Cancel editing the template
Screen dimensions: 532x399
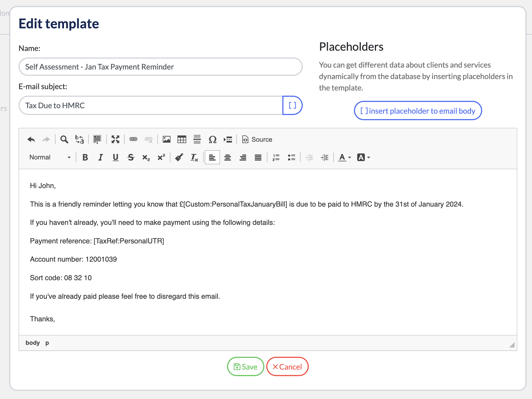point(287,367)
